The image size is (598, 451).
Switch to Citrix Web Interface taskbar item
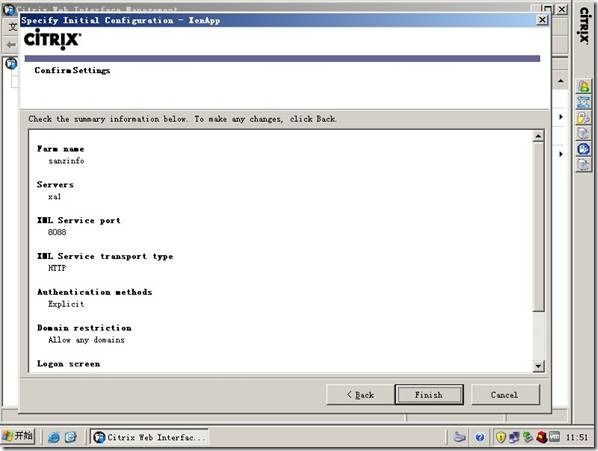click(150, 437)
